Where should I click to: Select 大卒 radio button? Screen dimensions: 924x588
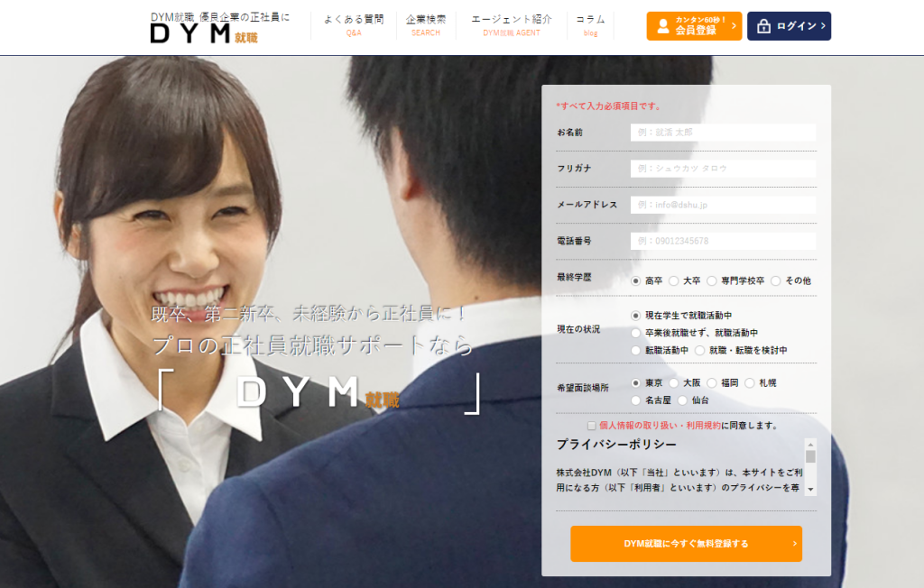tap(673, 281)
